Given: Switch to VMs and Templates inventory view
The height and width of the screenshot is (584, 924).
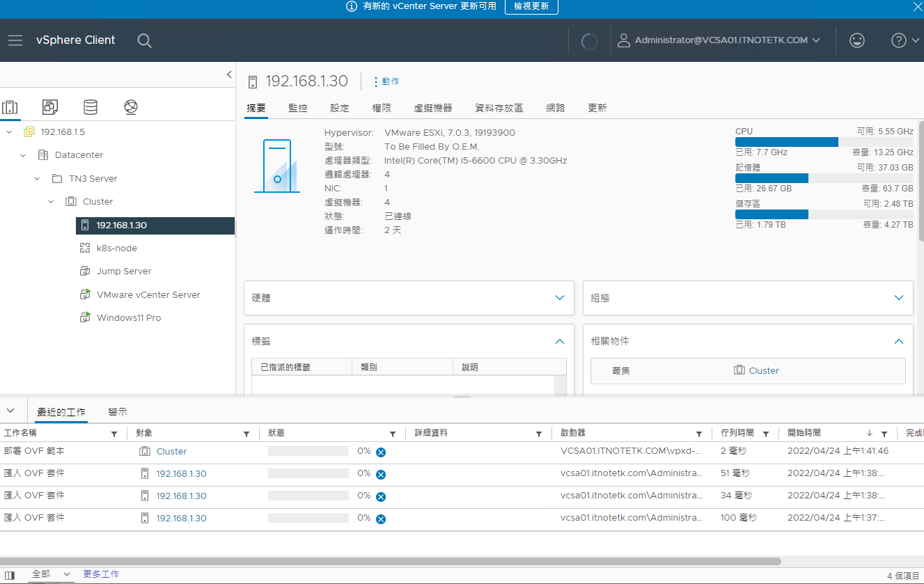Looking at the screenshot, I should (50, 107).
